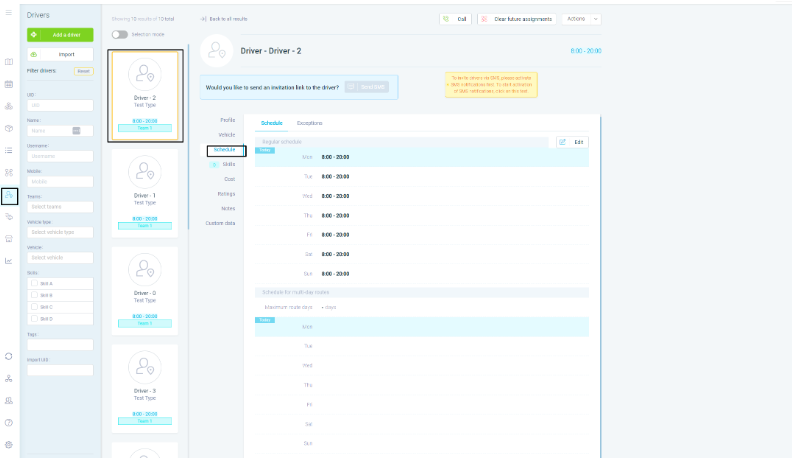
Task: Toggle the Selection mode switch
Action: tap(120, 34)
